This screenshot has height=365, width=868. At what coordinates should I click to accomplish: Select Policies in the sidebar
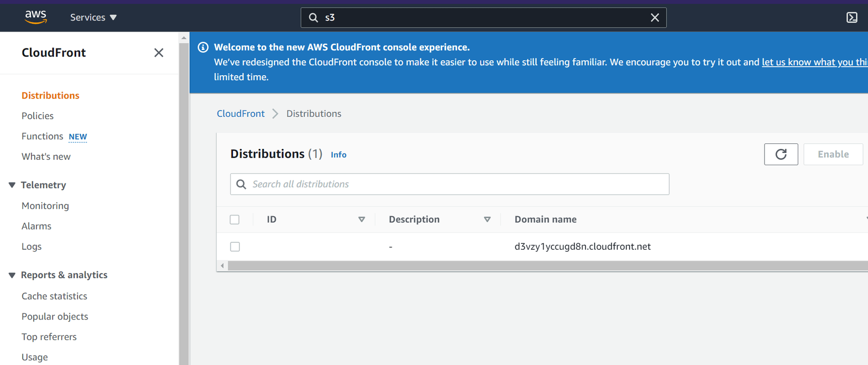coord(37,115)
